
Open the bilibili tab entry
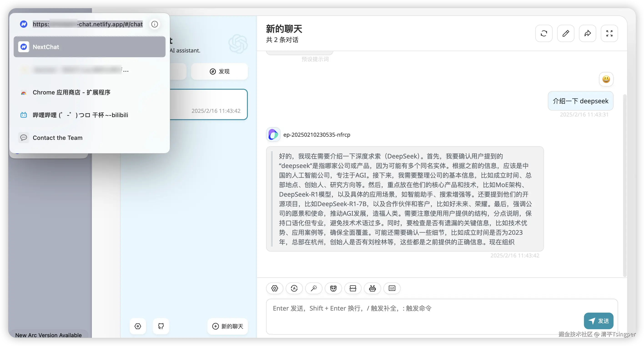[x=80, y=115]
